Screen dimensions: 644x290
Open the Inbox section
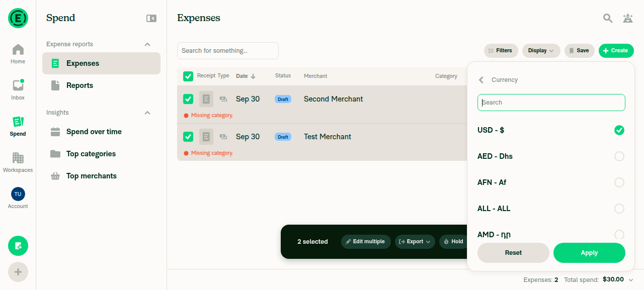pos(18,90)
